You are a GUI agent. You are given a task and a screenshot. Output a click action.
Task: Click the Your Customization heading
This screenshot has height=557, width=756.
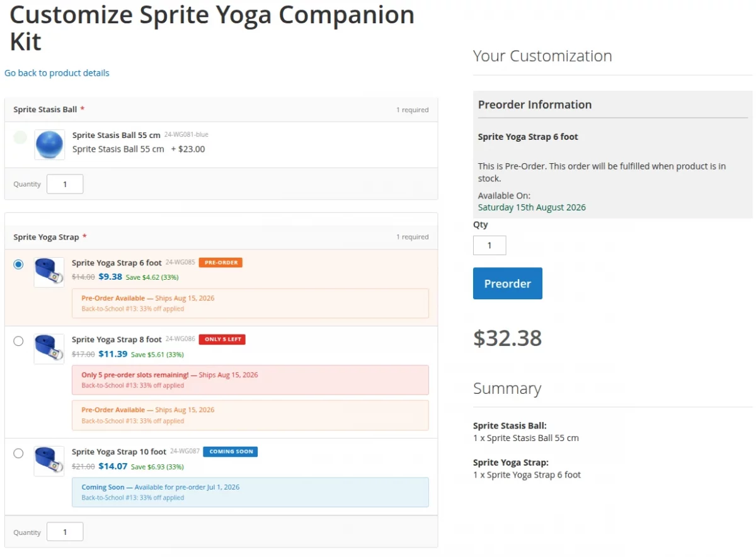[x=542, y=56]
